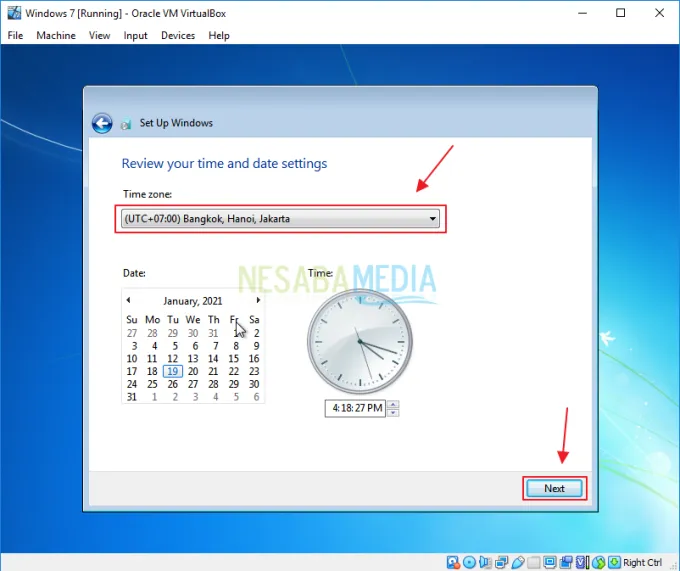Click the 4:18:27 PM time field
Image resolution: width=680 pixels, height=571 pixels.
pos(355,408)
